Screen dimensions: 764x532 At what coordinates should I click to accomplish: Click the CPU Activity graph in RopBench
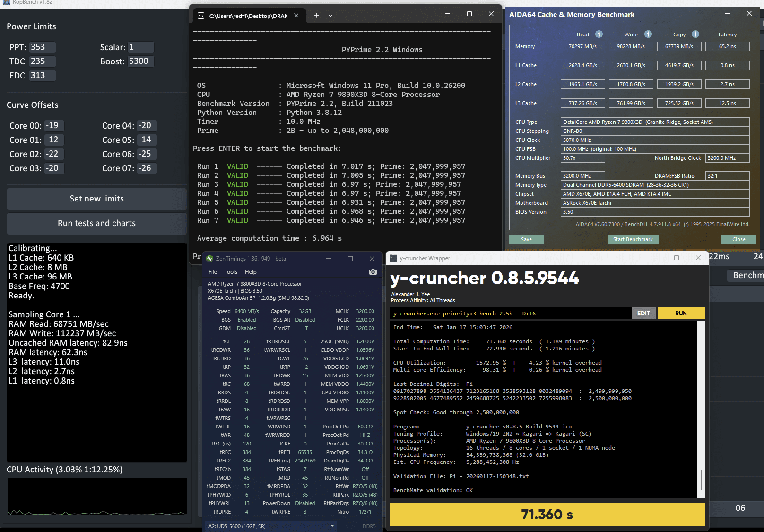pos(97,496)
